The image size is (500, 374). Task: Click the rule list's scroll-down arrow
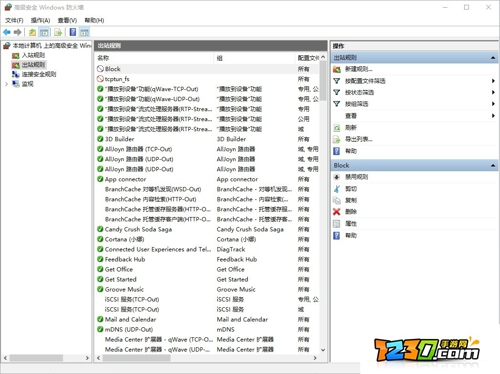pyautogui.click(x=323, y=350)
